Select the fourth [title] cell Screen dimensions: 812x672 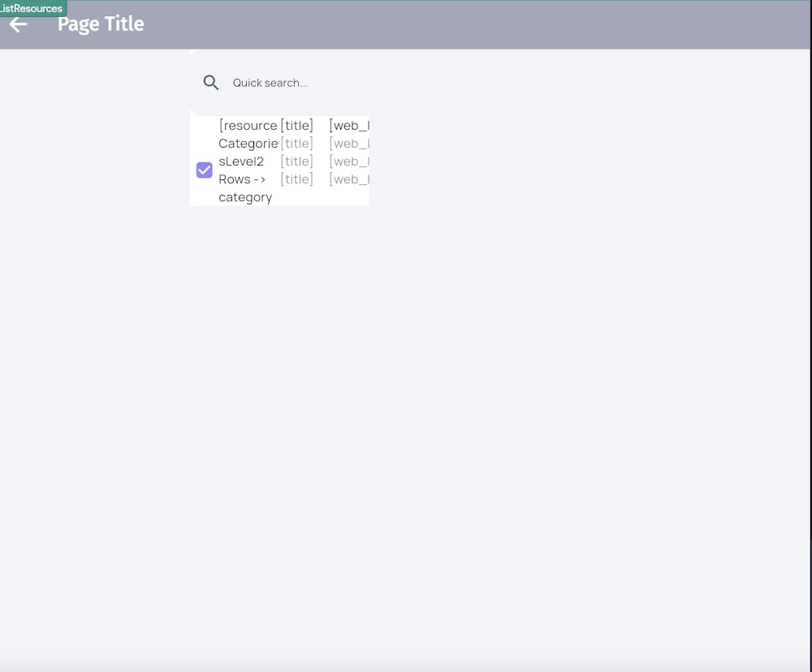click(297, 179)
